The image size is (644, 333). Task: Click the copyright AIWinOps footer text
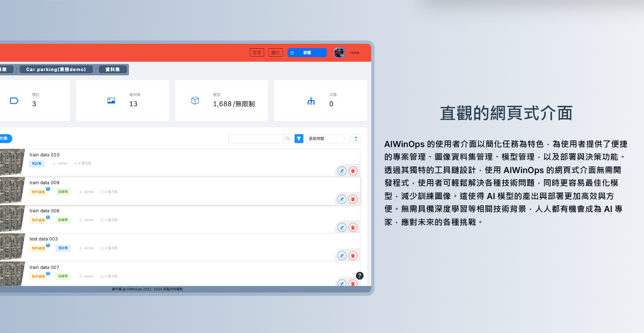tap(147, 289)
